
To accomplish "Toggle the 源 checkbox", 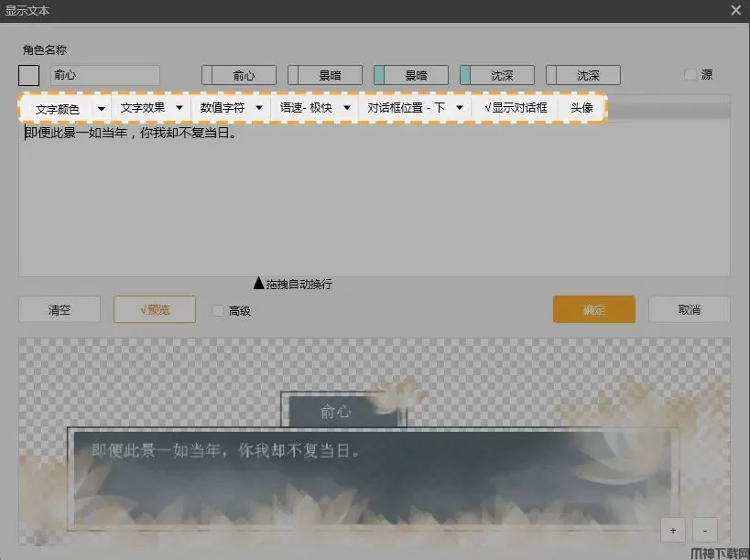I will tap(690, 75).
